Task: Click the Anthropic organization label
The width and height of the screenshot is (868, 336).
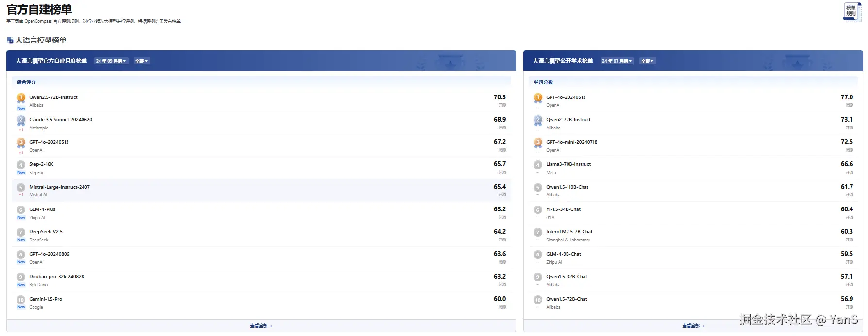Action: [38, 128]
